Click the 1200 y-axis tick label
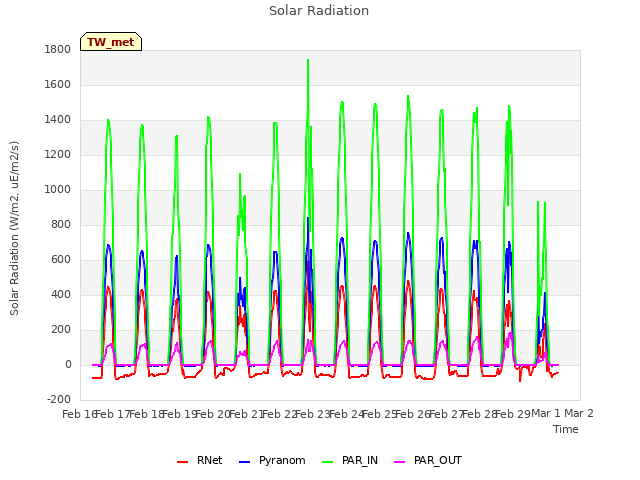 point(58,155)
